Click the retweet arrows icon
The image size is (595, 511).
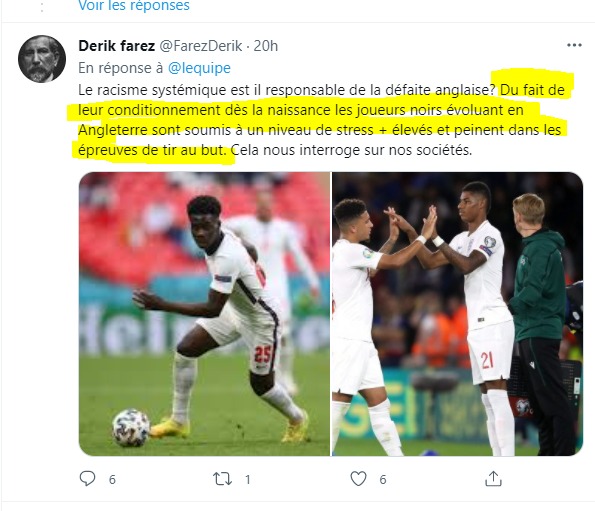click(222, 479)
